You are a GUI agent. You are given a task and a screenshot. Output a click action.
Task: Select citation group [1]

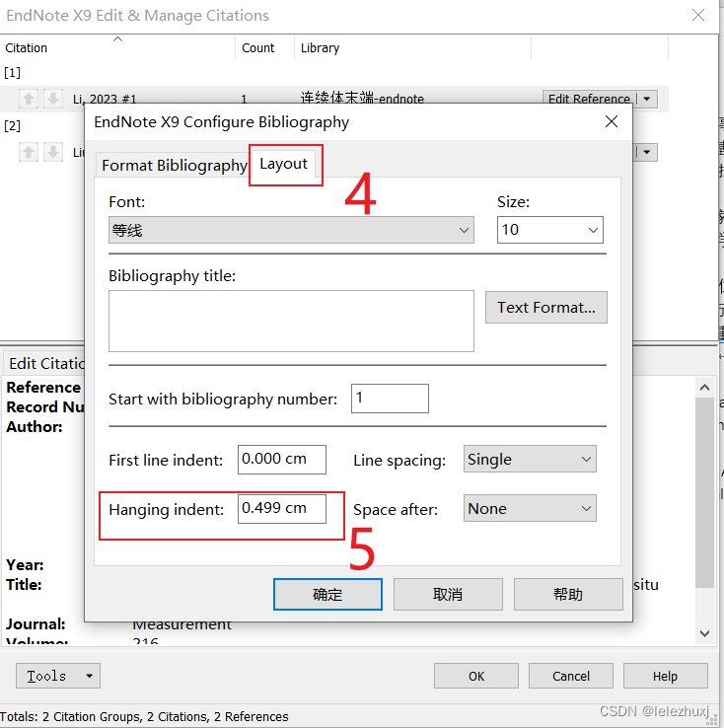click(12, 72)
